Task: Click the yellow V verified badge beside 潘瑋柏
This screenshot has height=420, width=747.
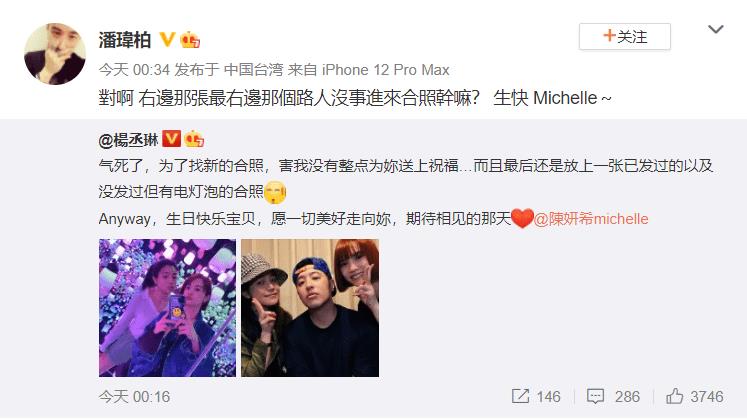Action: tap(167, 39)
